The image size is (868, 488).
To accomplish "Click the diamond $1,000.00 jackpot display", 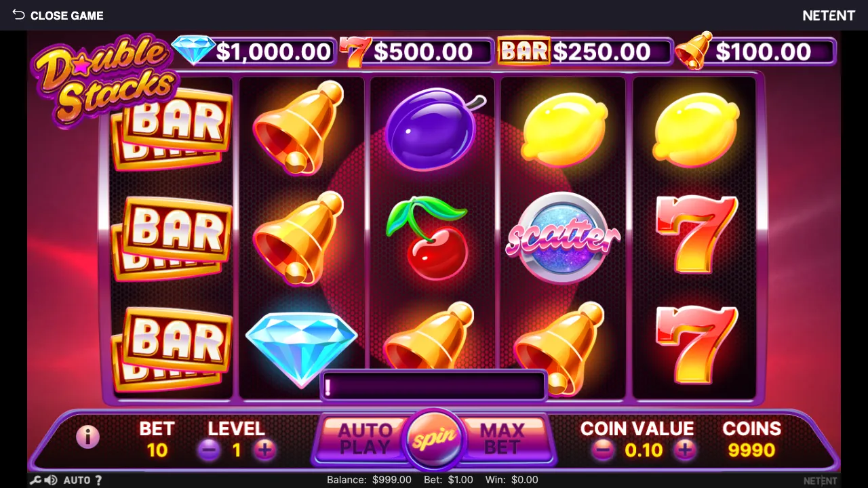I will coord(254,52).
